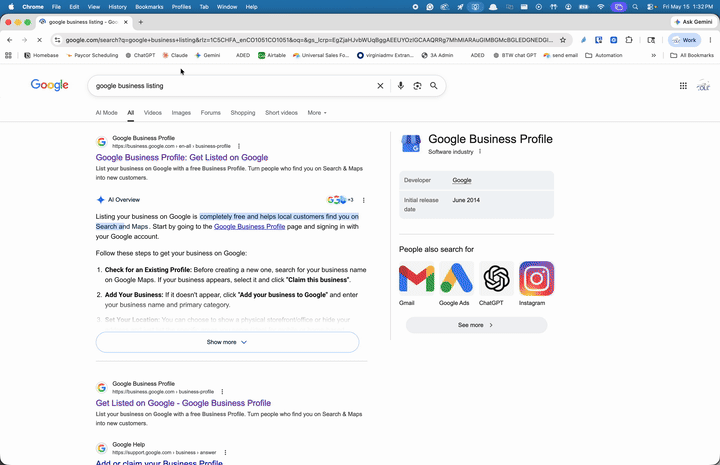The width and height of the screenshot is (720, 465).
Task: Open the Apple menu
Action: (11, 7)
